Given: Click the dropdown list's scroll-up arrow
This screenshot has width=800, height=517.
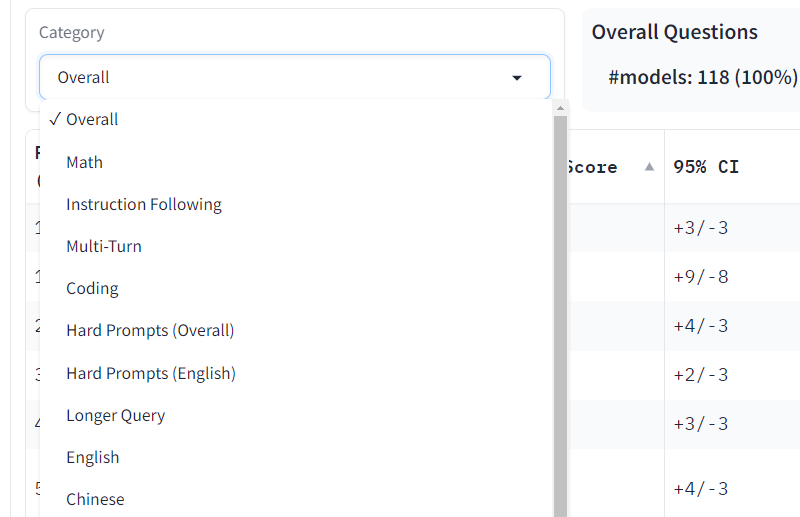Looking at the screenshot, I should [x=560, y=108].
